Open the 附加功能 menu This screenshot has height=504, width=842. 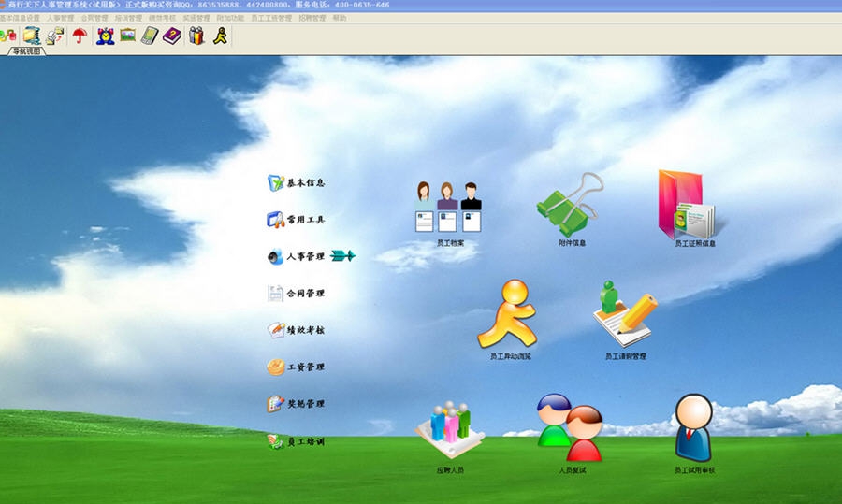(x=230, y=18)
